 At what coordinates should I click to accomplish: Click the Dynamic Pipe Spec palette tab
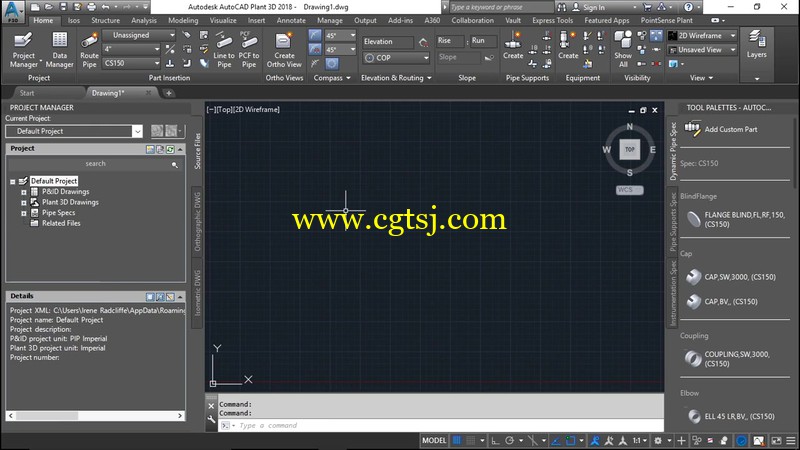coord(673,151)
